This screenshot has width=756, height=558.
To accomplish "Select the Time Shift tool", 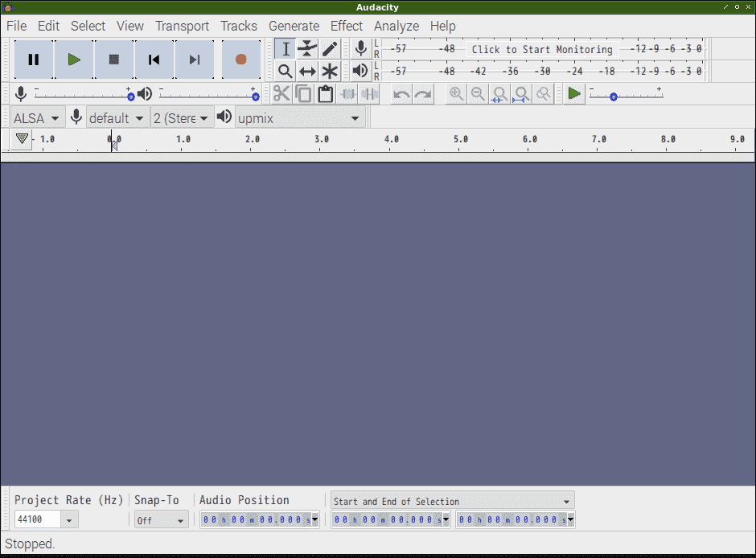I will coord(307,72).
